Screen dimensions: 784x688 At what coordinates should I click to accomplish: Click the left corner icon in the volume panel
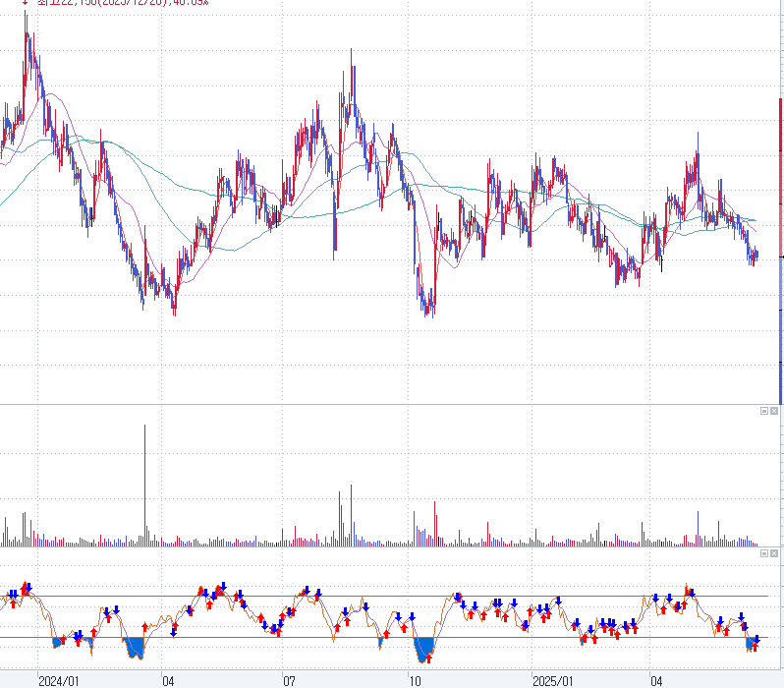(764, 412)
